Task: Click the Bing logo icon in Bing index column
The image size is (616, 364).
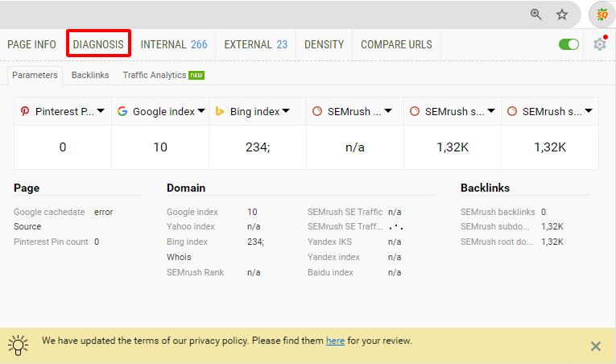Action: (220, 111)
